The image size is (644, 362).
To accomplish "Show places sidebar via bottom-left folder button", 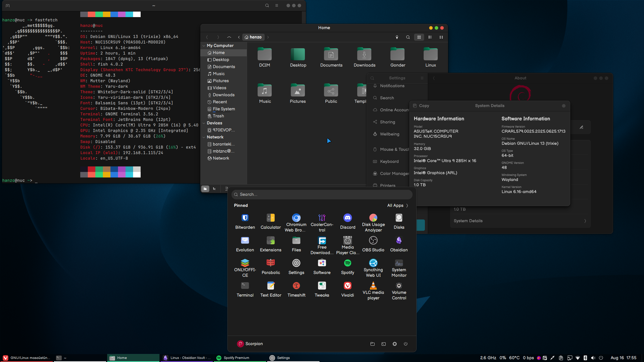I will [x=205, y=189].
